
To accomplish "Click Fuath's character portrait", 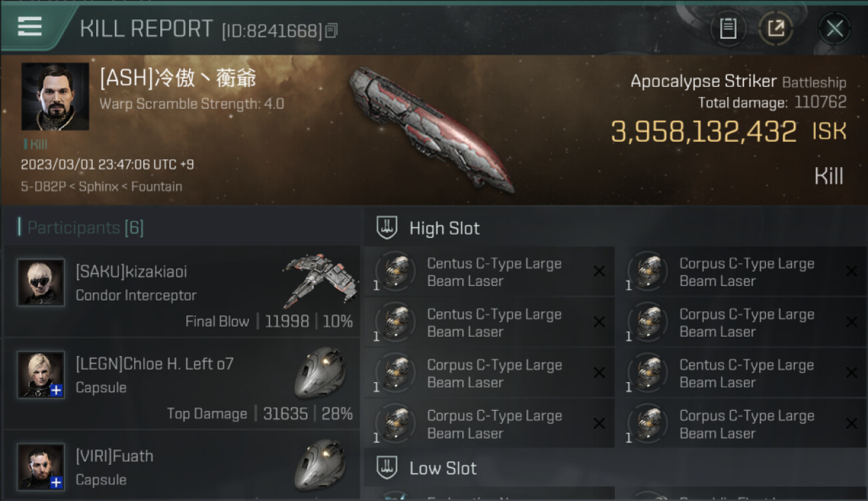I will 41,467.
